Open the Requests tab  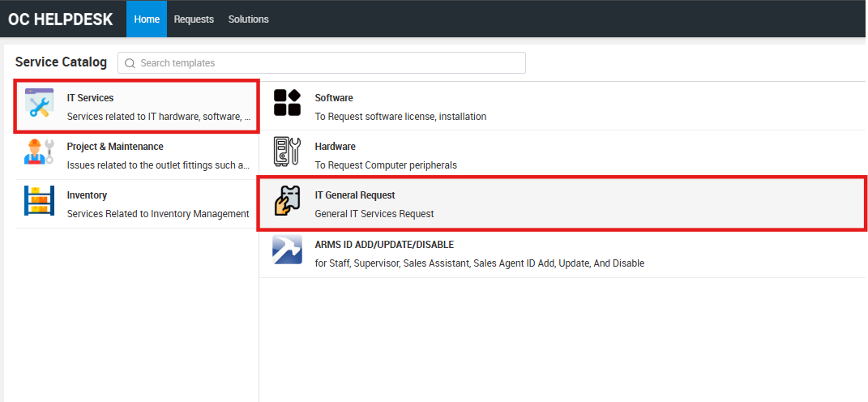tap(194, 19)
